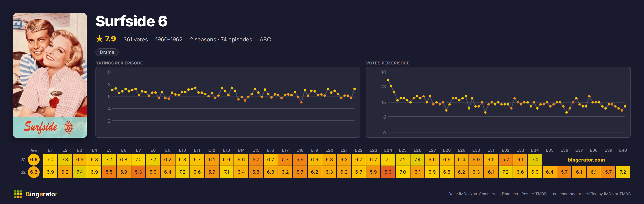
Task: Click the Bingerator grid logo icon
Action: coord(18,194)
